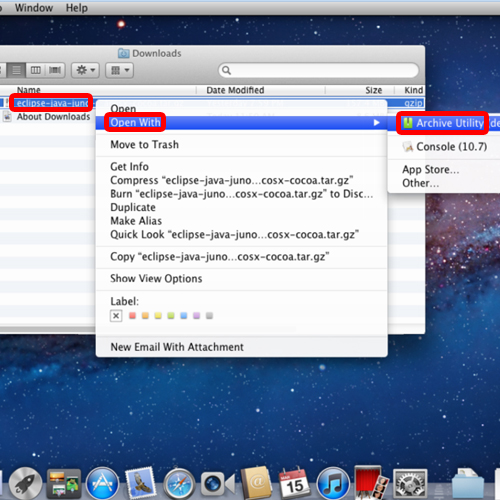The image size is (500, 500).
Task: Switch Finder to Cover Flow view
Action: pyautogui.click(x=55, y=70)
